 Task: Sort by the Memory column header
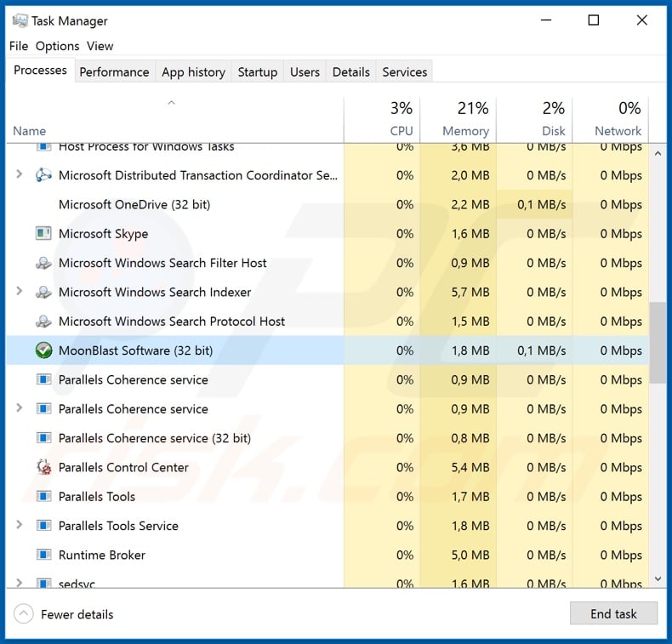pyautogui.click(x=458, y=120)
